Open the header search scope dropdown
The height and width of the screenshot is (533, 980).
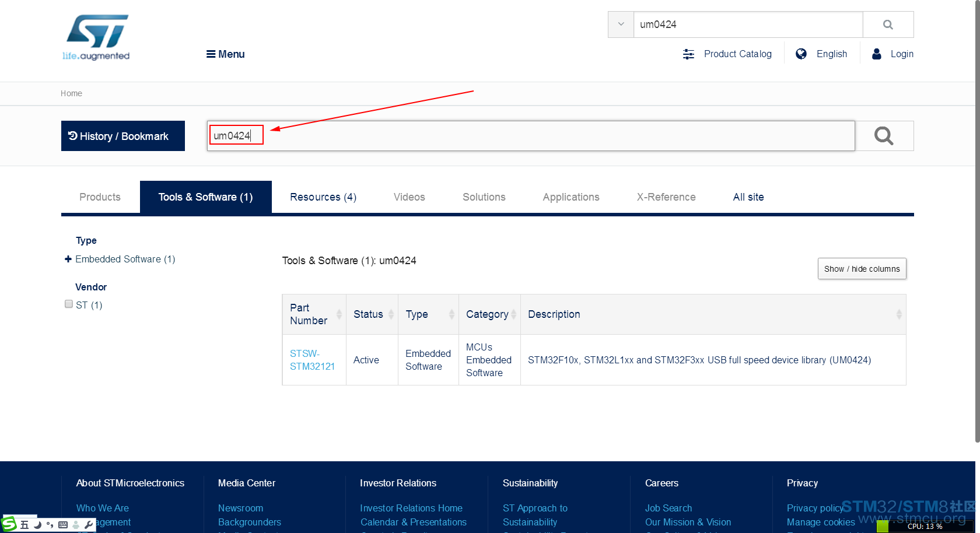[621, 24]
